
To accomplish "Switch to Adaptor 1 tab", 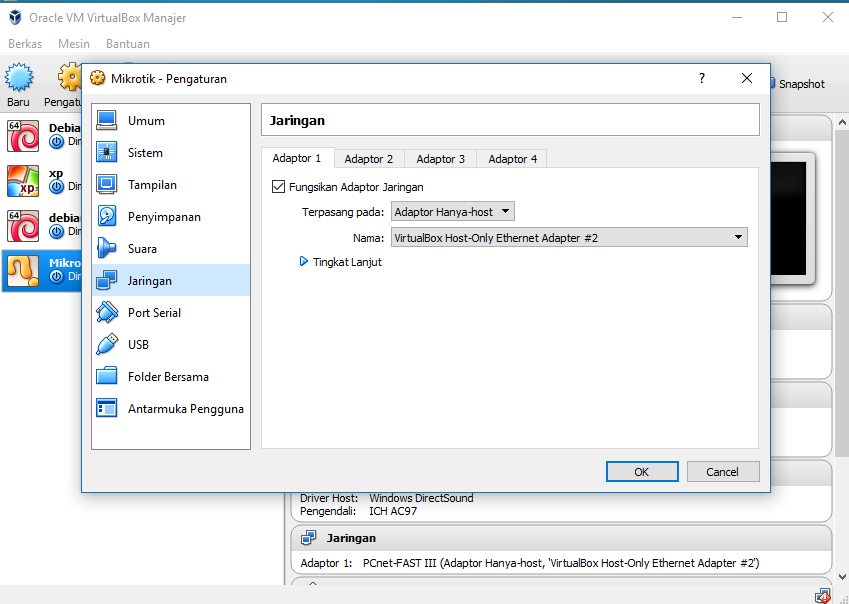I will (297, 158).
